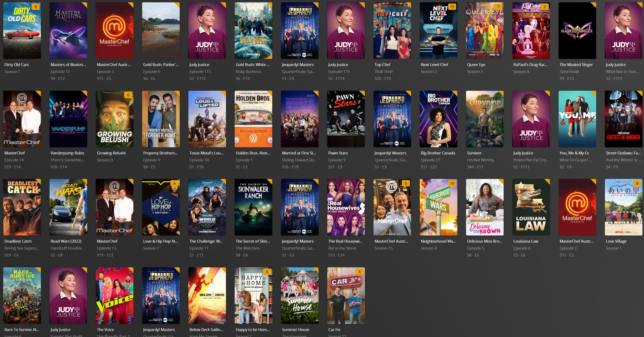This screenshot has width=644, height=337.
Task: Open Judy Justice S2 E113 poster
Action: pyautogui.click(x=624, y=30)
